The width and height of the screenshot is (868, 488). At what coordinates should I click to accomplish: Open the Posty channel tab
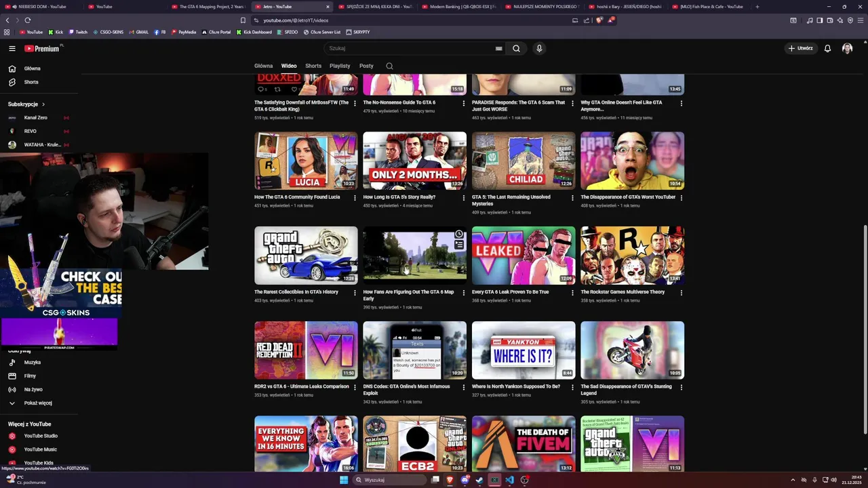pos(366,66)
